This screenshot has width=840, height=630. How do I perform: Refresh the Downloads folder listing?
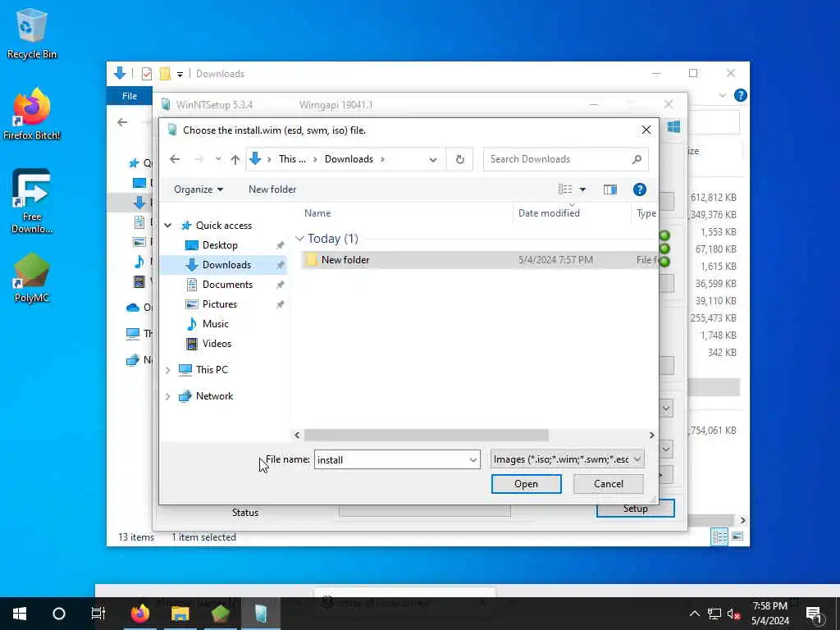(x=459, y=159)
